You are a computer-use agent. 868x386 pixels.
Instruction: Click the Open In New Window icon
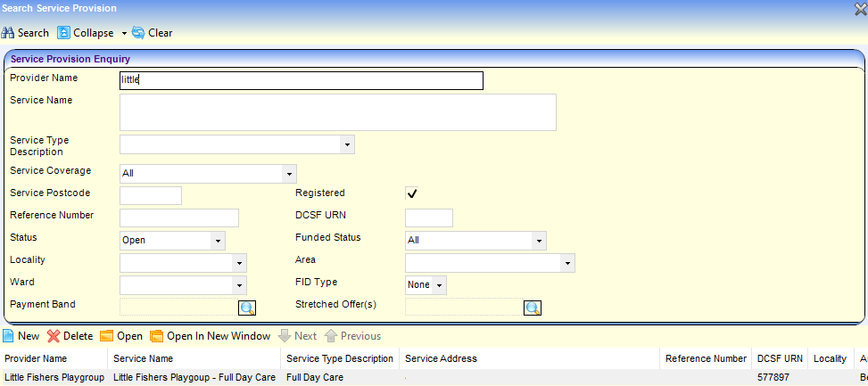(x=157, y=336)
